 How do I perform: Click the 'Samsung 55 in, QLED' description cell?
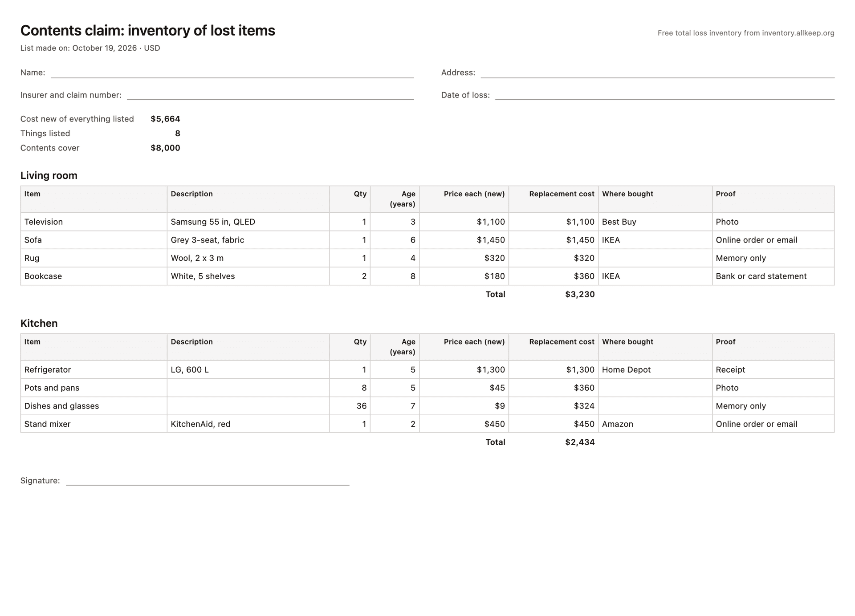pyautogui.click(x=248, y=222)
